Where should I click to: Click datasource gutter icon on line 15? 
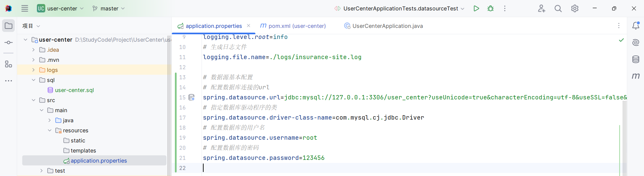pos(192,97)
